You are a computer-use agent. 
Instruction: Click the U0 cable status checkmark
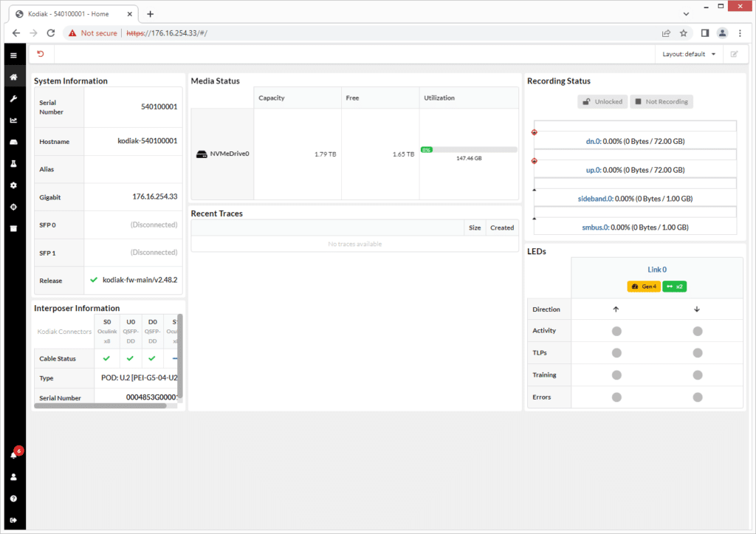[130, 358]
